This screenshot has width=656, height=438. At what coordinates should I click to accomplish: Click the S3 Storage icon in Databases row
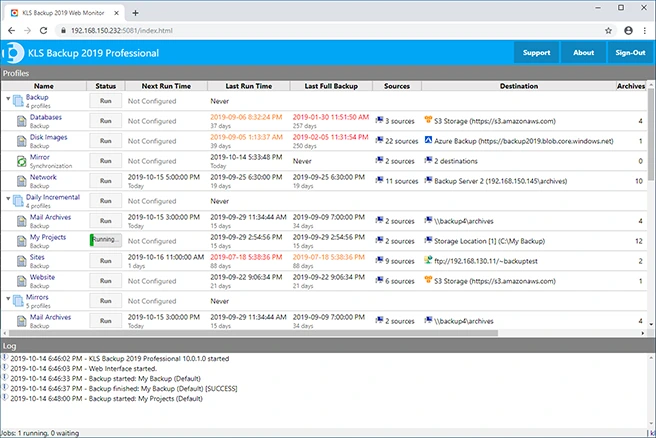point(428,120)
